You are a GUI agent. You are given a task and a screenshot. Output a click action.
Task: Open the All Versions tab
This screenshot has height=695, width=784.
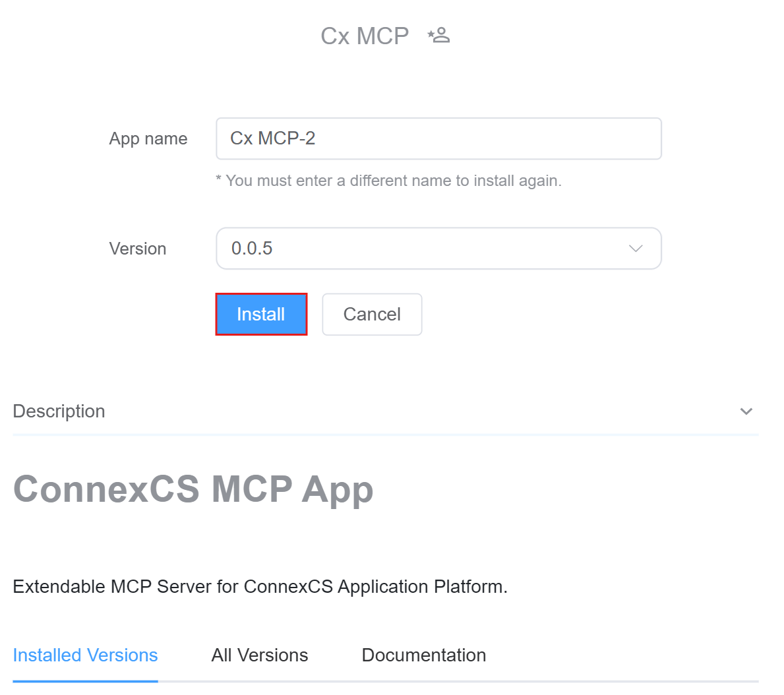[260, 655]
